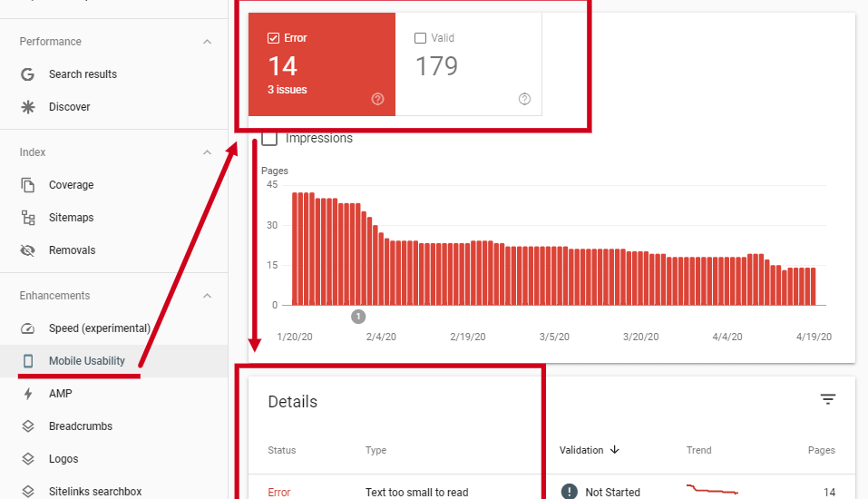
Task: Click the 4/19/20 date label on the chart
Action: pyautogui.click(x=814, y=337)
